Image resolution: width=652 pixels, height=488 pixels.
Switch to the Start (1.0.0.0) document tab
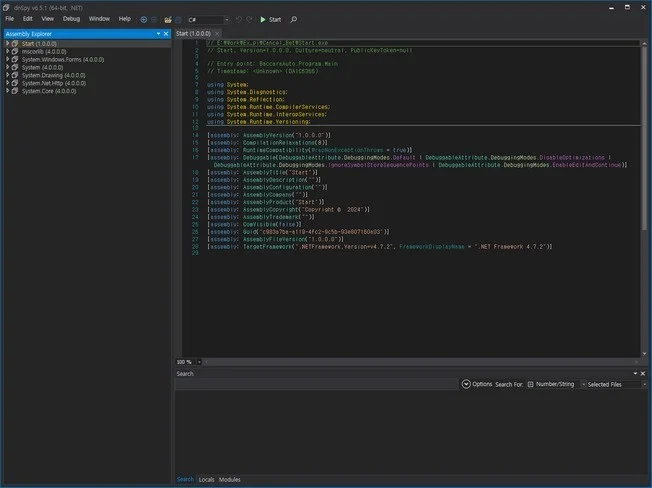[193, 34]
